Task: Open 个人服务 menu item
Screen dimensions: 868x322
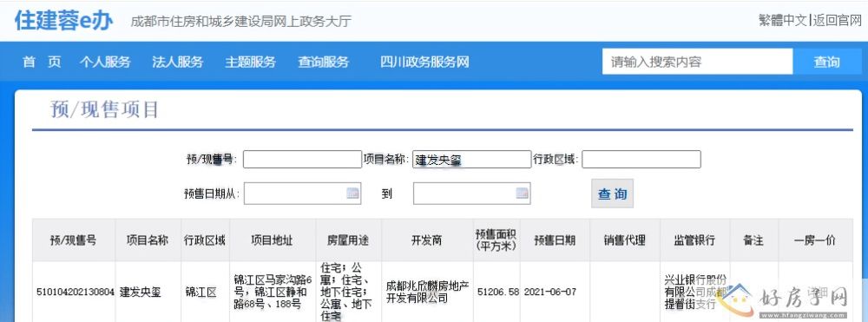Action: point(105,62)
